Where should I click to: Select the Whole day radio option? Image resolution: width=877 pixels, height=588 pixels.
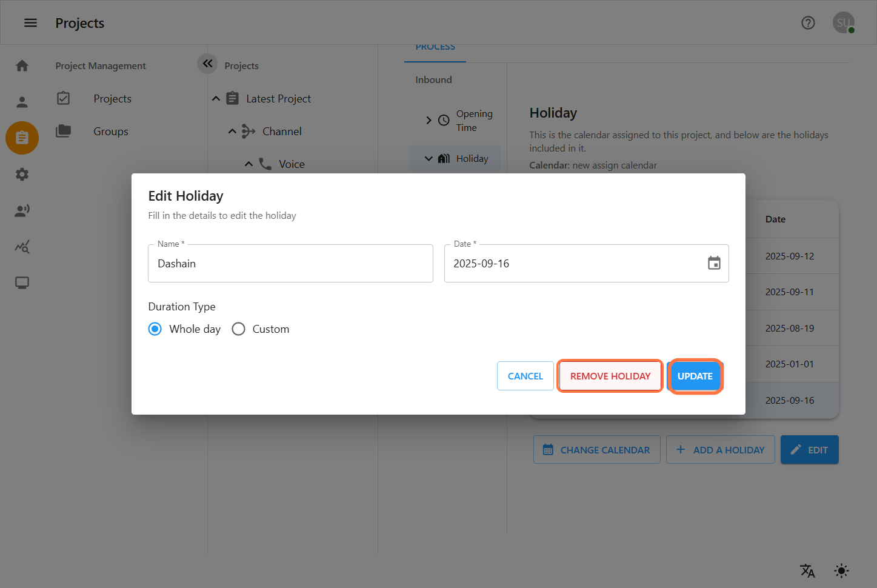coord(155,329)
